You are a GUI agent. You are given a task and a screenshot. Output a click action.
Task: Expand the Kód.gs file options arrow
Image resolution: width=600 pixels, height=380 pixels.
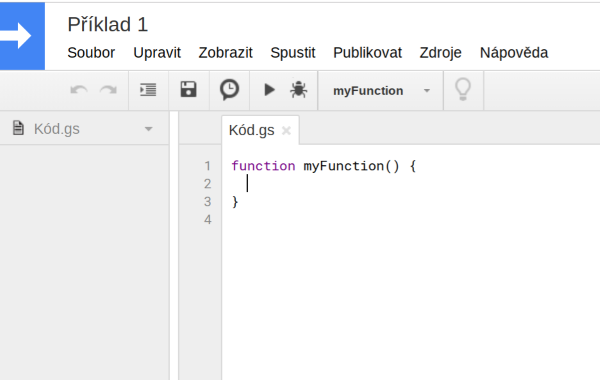(148, 129)
